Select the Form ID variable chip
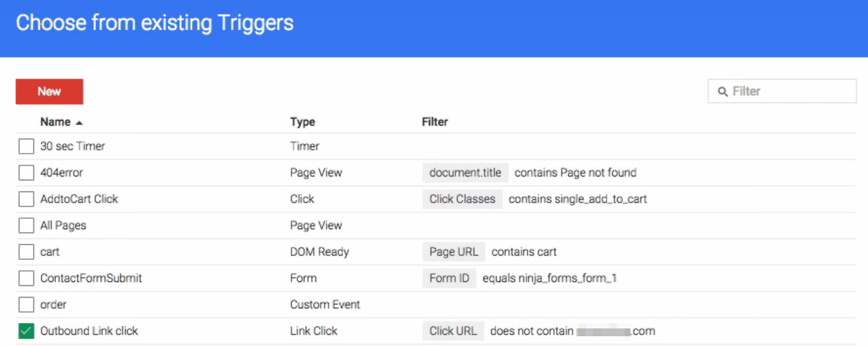Viewport: 868px width, 346px height. click(x=449, y=278)
